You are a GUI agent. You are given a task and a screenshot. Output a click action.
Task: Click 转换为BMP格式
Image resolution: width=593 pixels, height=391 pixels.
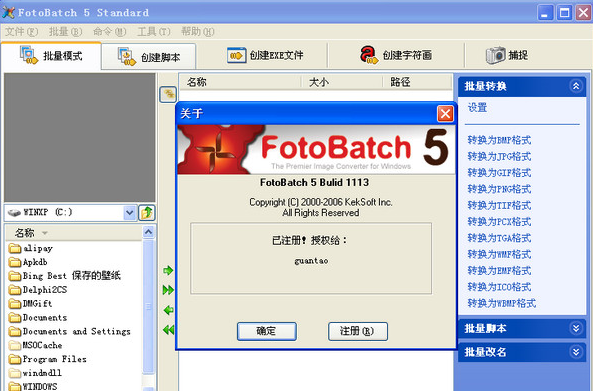499,140
